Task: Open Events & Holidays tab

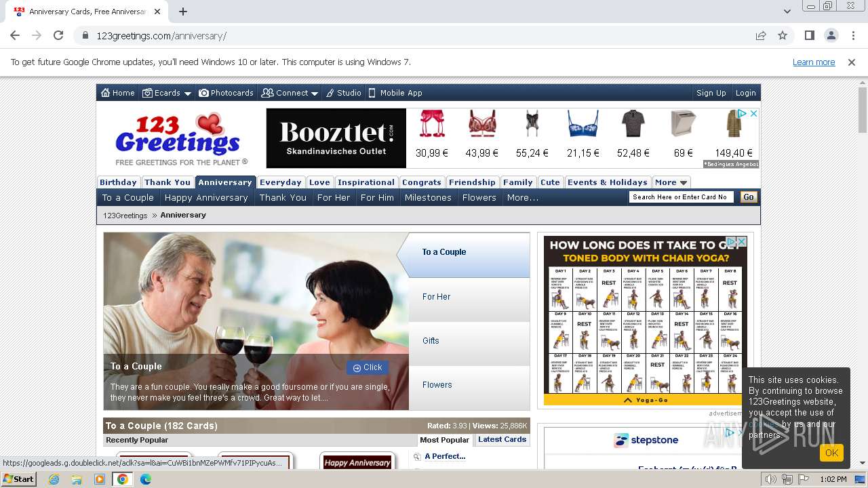Action: pos(607,182)
